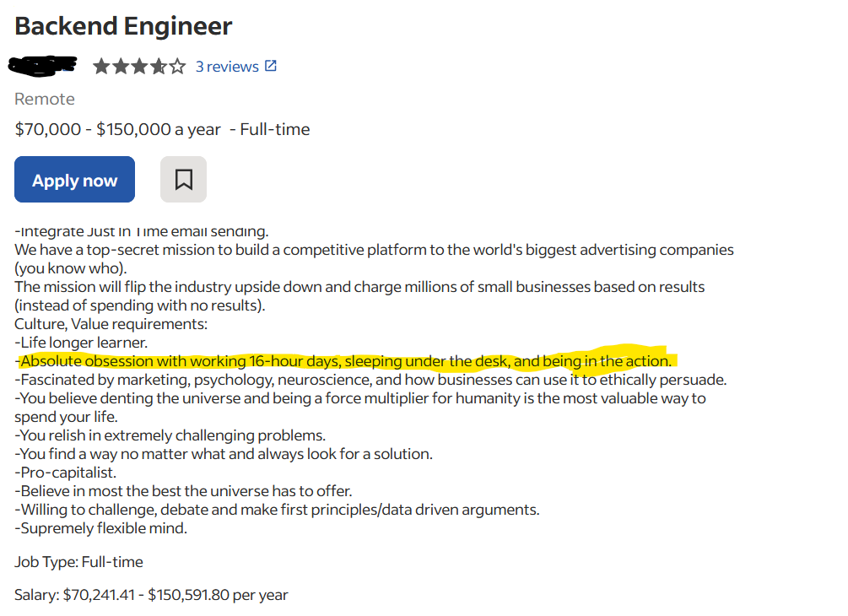Select the per year salary figure text
This screenshot has width=848, height=616.
coord(152,594)
